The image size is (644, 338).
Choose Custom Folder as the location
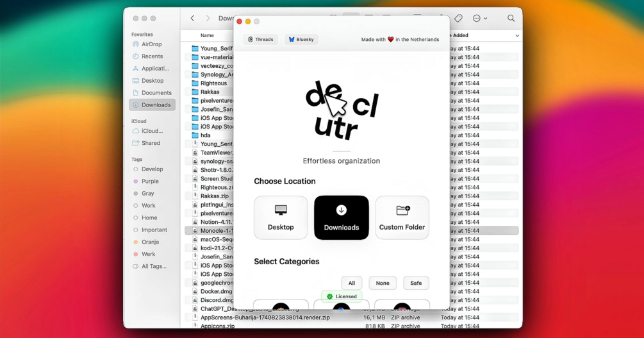tap(402, 217)
